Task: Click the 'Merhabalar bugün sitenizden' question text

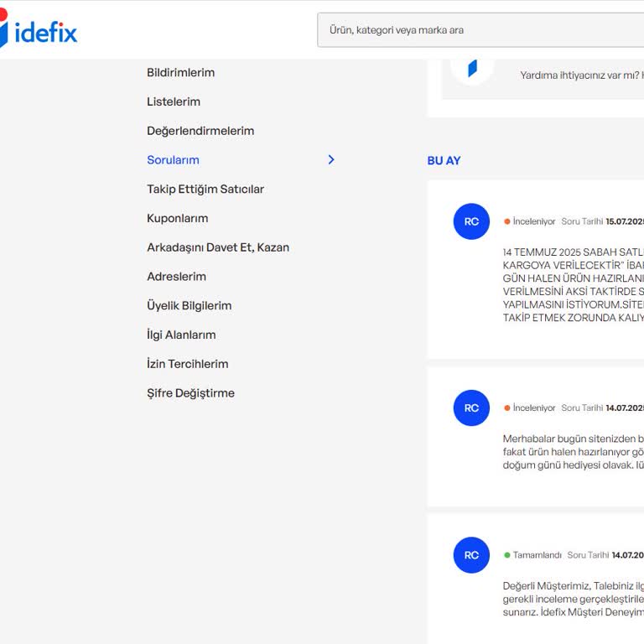Action: tap(574, 452)
